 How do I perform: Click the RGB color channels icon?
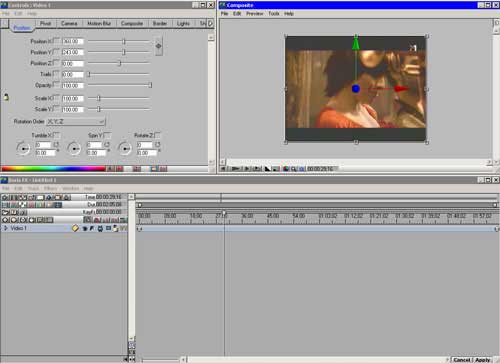click(x=286, y=169)
